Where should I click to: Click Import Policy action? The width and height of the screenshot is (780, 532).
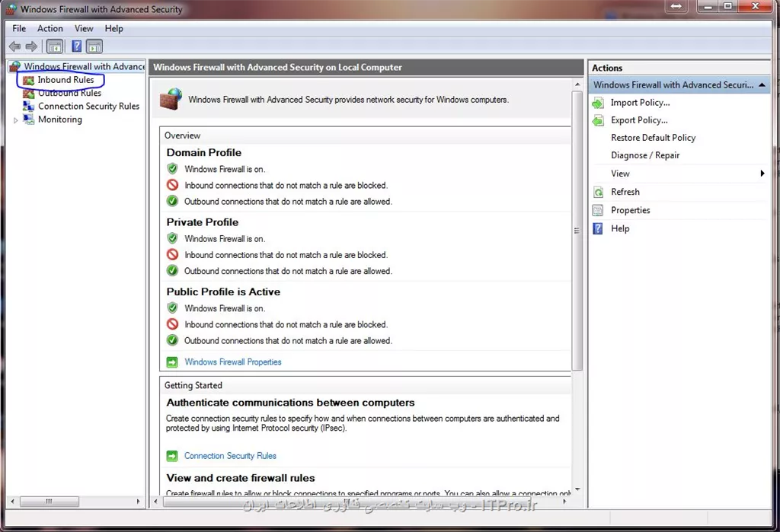tap(640, 103)
